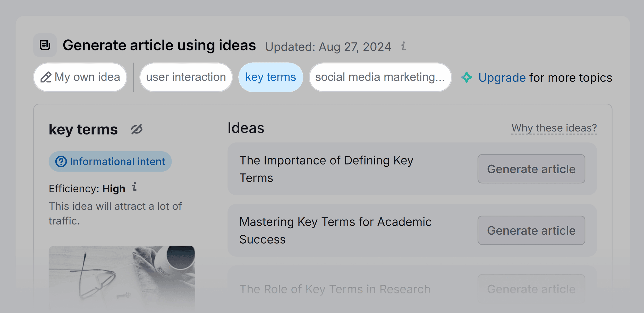
Task: Click Generate article for Academic Success idea
Action: [x=531, y=230]
